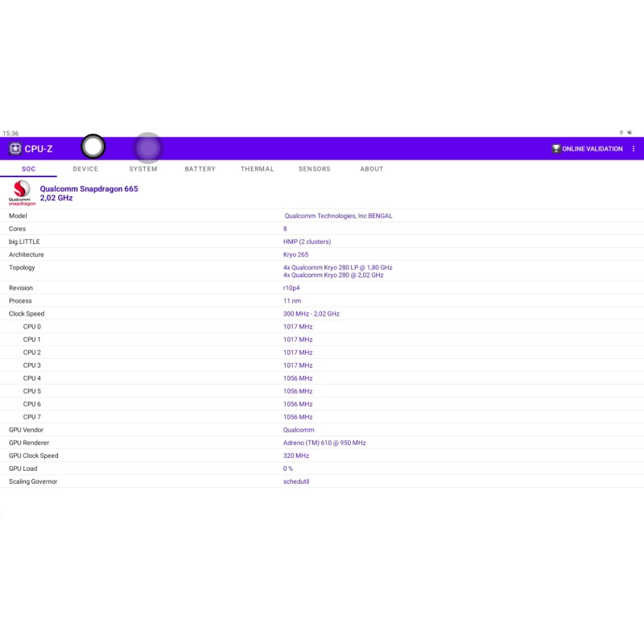This screenshot has height=644, width=644.
Task: Open the ABOUT tab
Action: pyautogui.click(x=372, y=169)
